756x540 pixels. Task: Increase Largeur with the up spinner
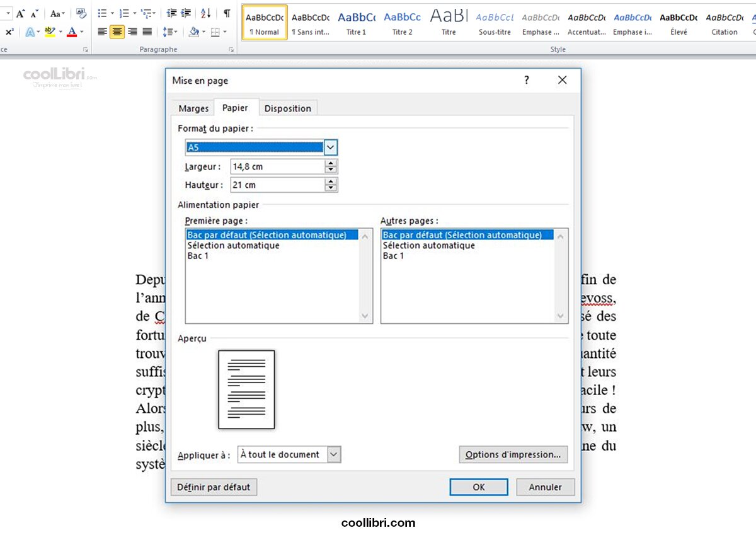(331, 163)
